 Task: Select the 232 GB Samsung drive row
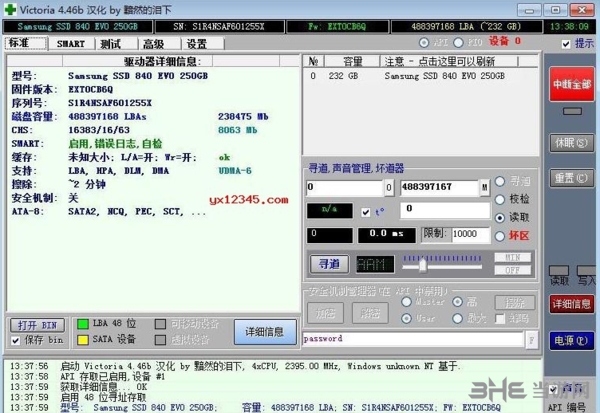(x=421, y=76)
